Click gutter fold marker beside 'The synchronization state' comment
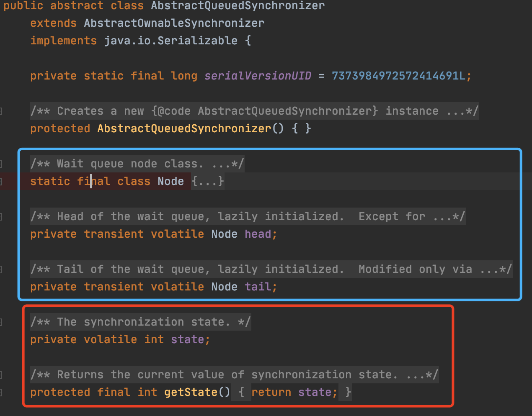The height and width of the screenshot is (416, 532). pyautogui.click(x=1, y=322)
